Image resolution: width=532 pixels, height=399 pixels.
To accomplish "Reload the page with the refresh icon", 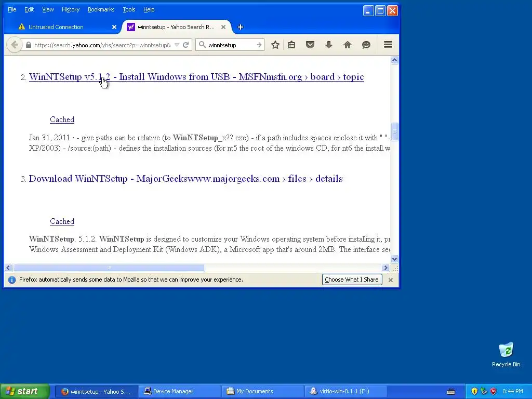I will (x=185, y=45).
